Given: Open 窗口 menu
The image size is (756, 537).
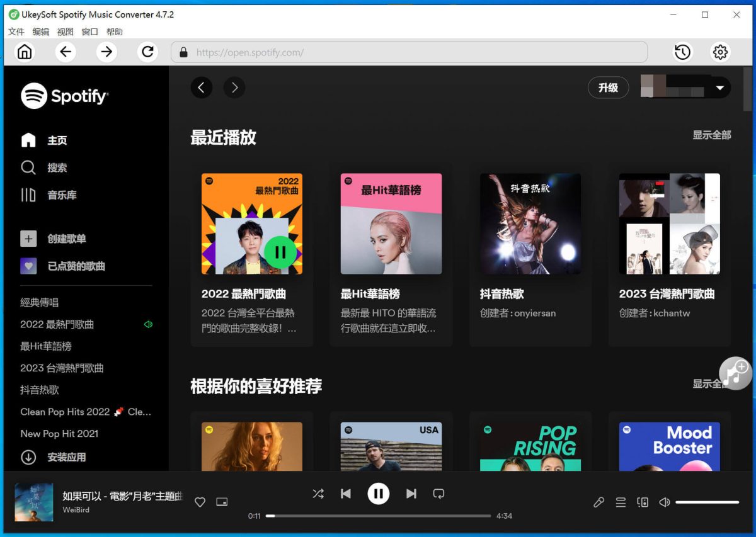Looking at the screenshot, I should (90, 31).
